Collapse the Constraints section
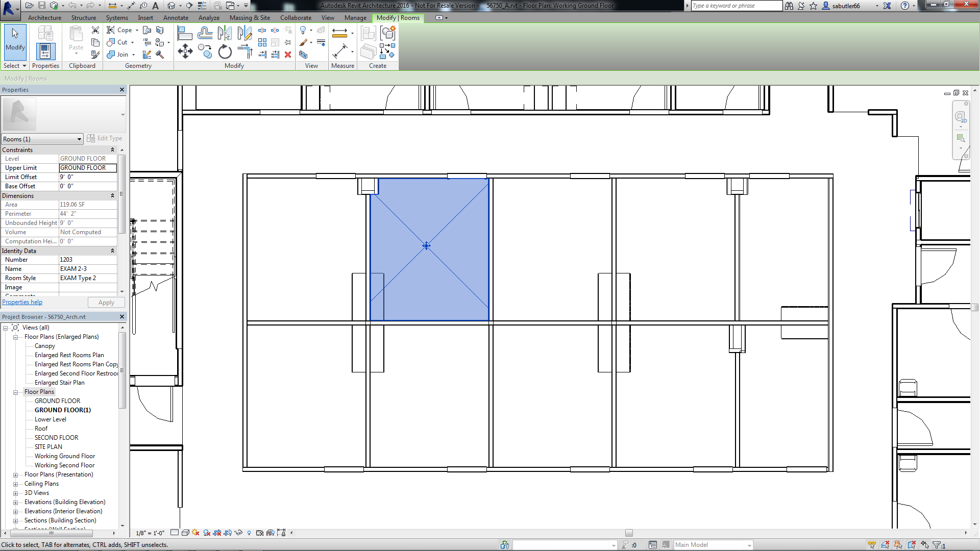This screenshot has height=551, width=980. (x=112, y=150)
